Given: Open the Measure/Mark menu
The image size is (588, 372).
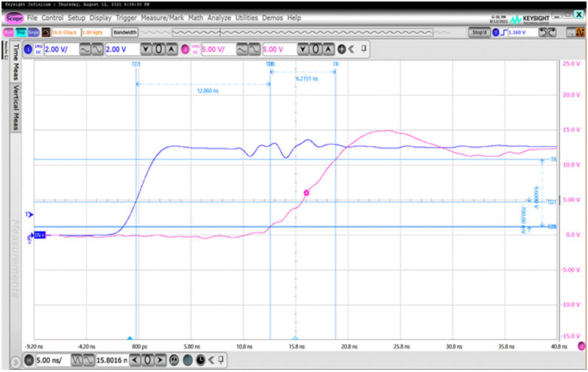Looking at the screenshot, I should click(163, 17).
